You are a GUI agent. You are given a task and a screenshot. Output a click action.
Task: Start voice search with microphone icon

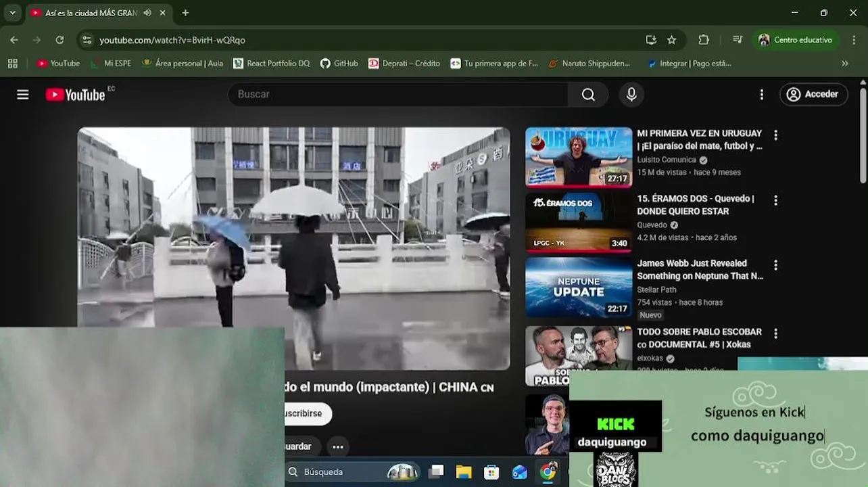pyautogui.click(x=631, y=95)
